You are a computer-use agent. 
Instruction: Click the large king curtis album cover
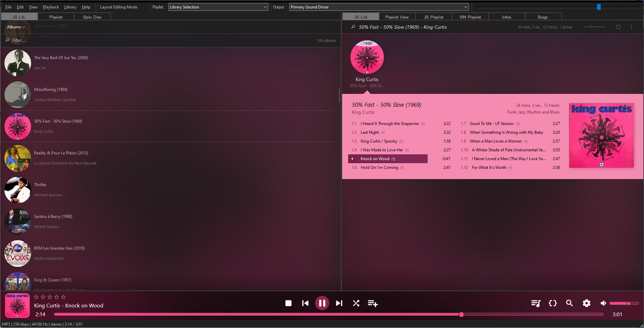tap(601, 135)
